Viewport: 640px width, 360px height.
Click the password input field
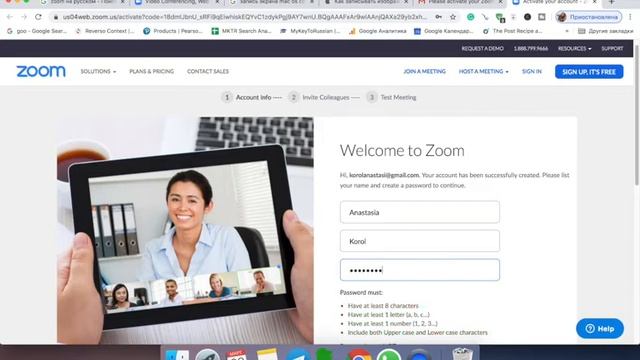(x=420, y=270)
